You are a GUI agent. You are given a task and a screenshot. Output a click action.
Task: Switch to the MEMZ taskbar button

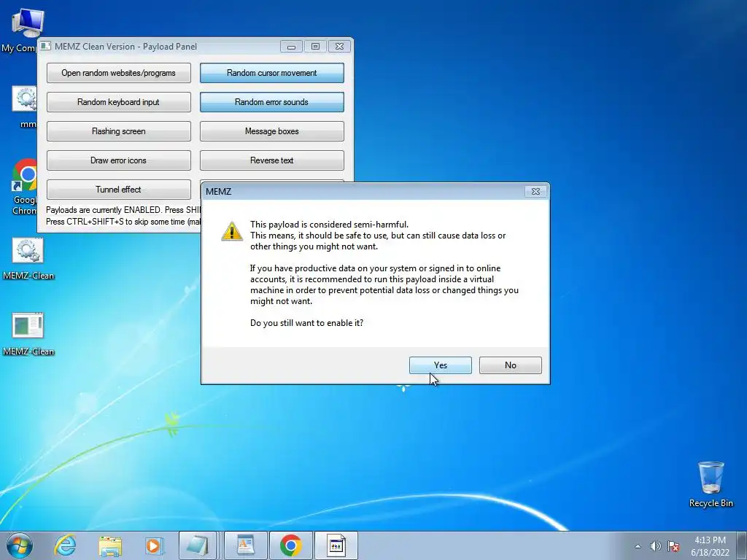point(336,545)
